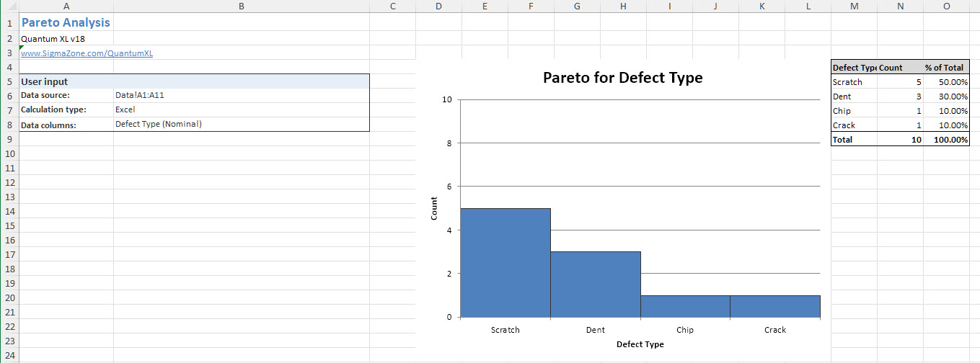Screen dimensions: 980x363
Task: Click the 10 tick label on Count axis
Action: pyautogui.click(x=447, y=99)
